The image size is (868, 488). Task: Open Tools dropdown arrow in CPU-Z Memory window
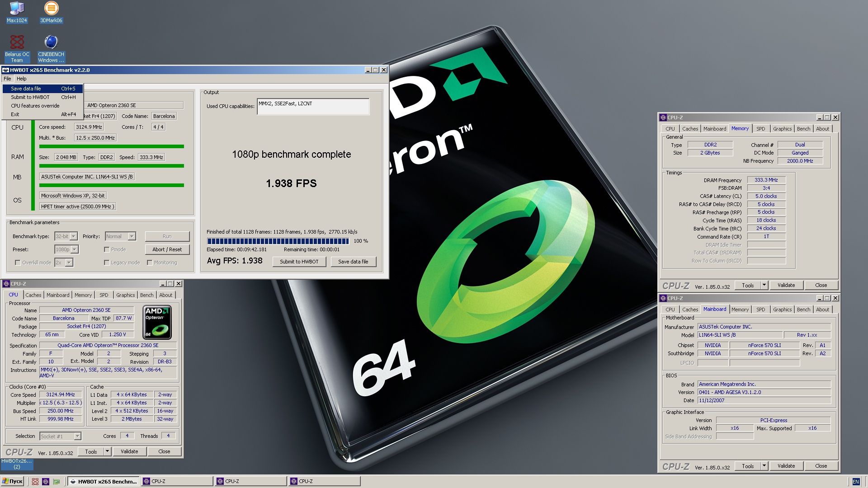pyautogui.click(x=764, y=285)
